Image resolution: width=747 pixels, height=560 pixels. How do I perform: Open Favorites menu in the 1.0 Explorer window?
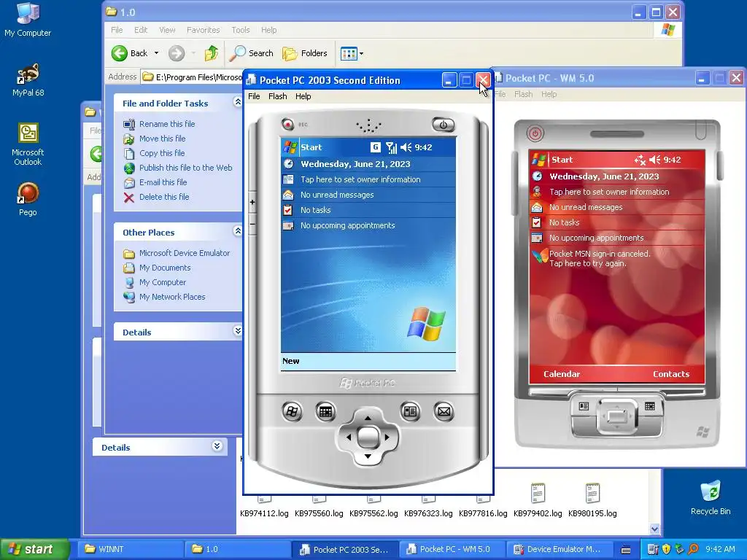click(203, 30)
